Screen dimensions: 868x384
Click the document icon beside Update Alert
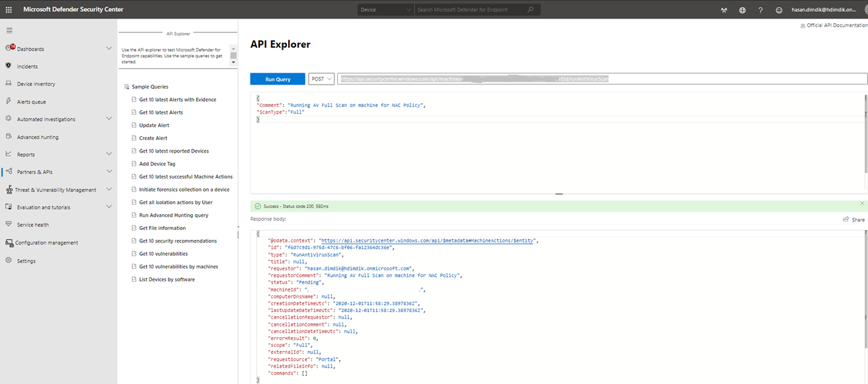(134, 126)
